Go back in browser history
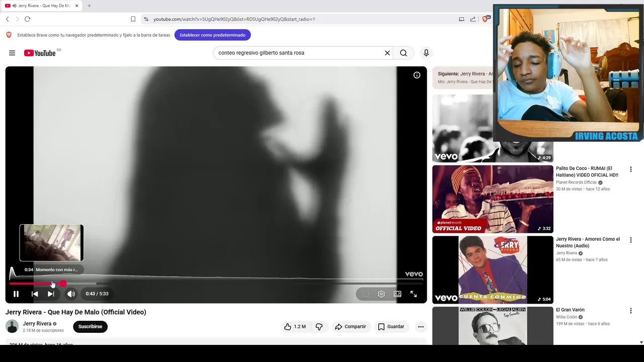 click(x=8, y=19)
